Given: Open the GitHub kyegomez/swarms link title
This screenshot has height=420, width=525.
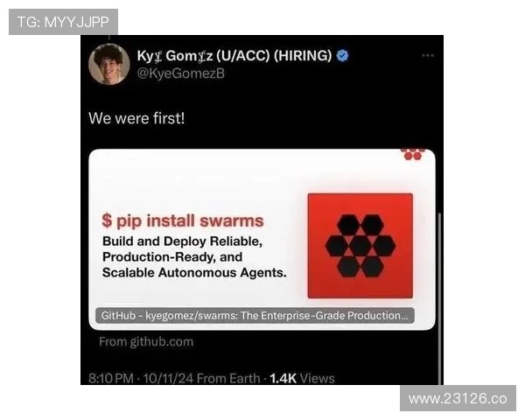Looking at the screenshot, I should click(255, 316).
